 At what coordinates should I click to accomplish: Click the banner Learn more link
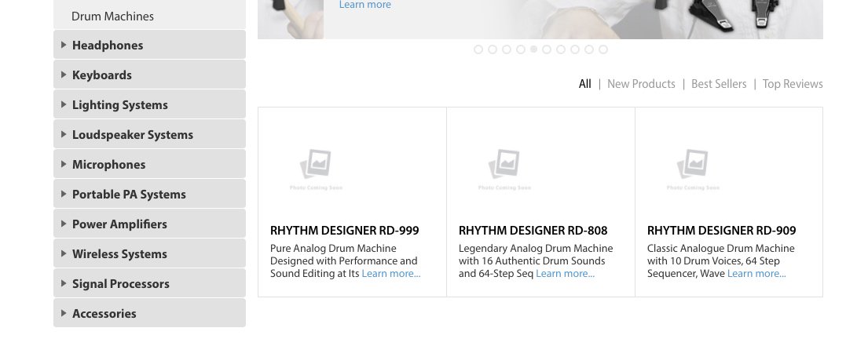(x=364, y=5)
